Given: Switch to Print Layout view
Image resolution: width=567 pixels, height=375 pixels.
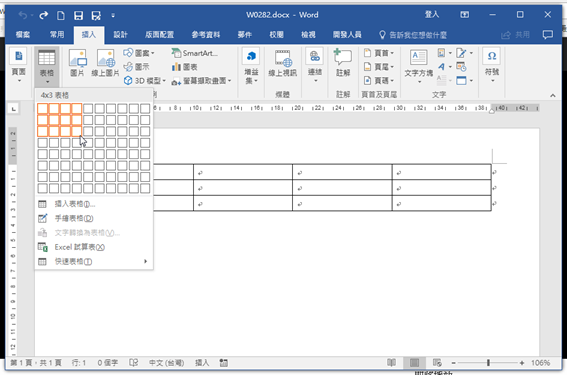Looking at the screenshot, I should (414, 362).
